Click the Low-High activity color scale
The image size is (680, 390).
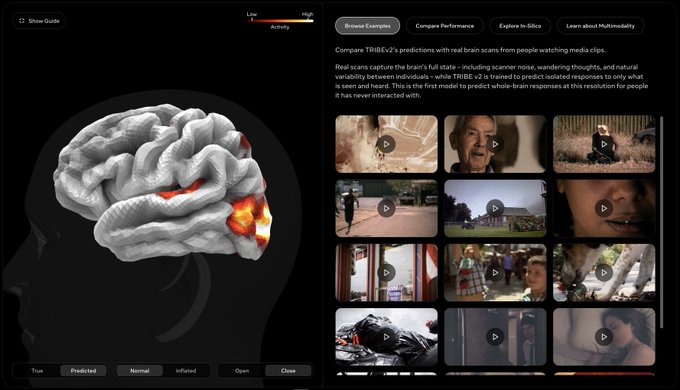280,20
